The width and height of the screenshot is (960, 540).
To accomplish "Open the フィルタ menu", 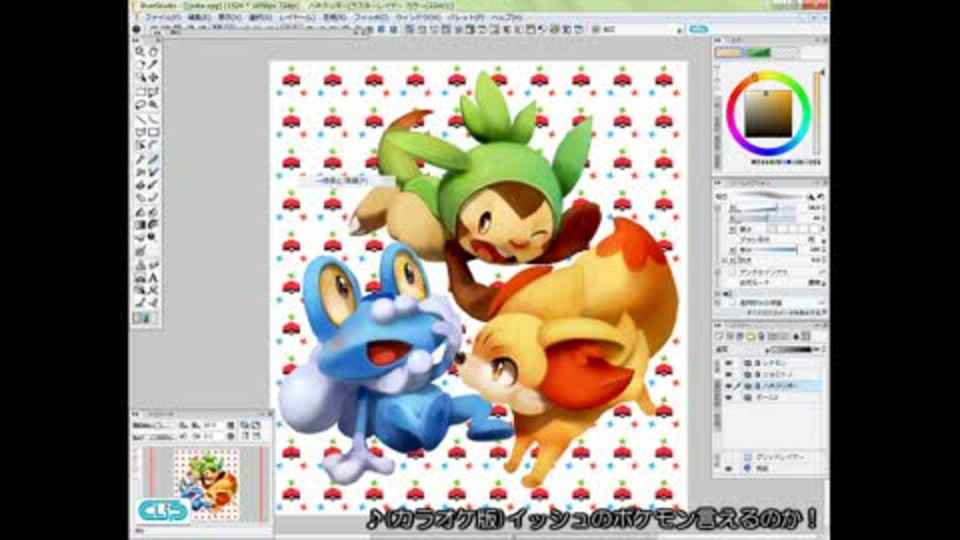I will 371,18.
